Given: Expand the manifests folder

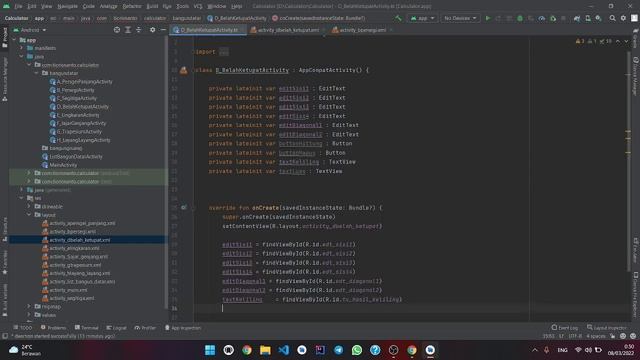Looking at the screenshot, I should [22, 48].
